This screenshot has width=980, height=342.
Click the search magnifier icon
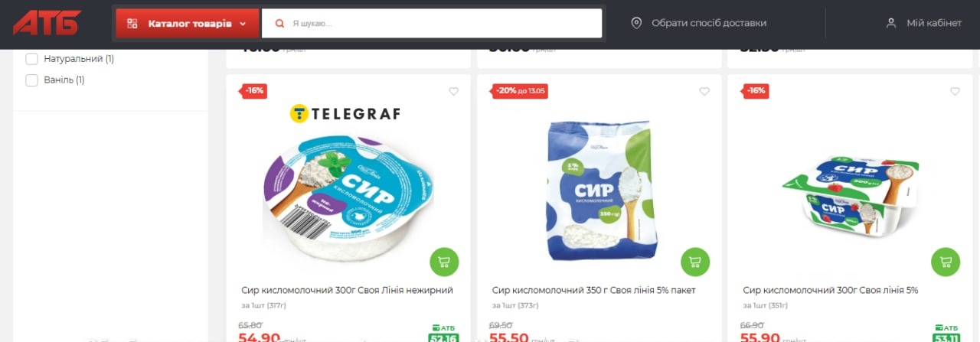[x=279, y=24]
